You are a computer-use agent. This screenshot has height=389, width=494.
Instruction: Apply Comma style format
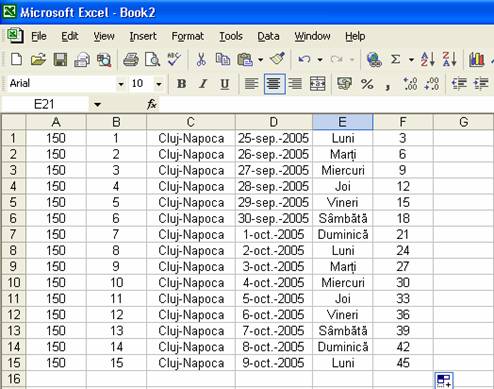pyautogui.click(x=388, y=86)
